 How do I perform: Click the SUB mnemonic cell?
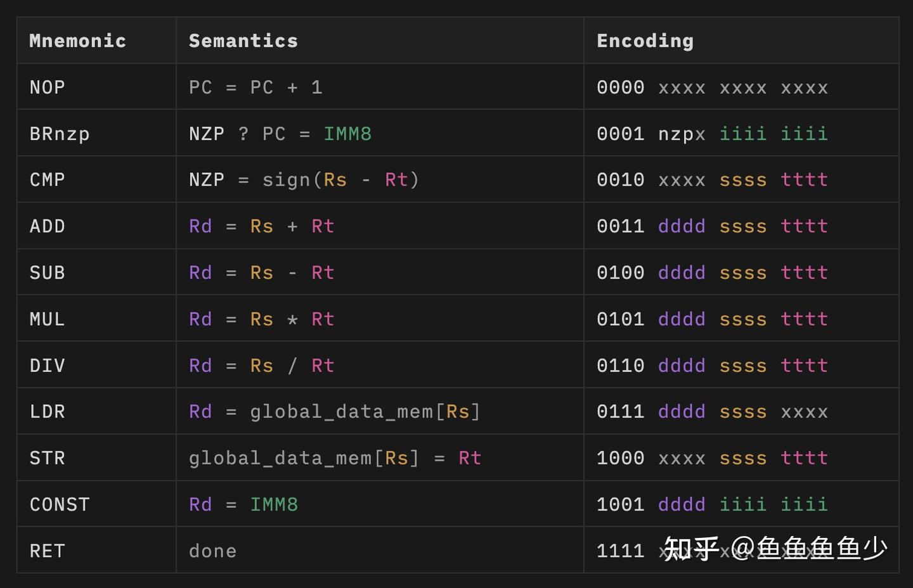click(47, 272)
